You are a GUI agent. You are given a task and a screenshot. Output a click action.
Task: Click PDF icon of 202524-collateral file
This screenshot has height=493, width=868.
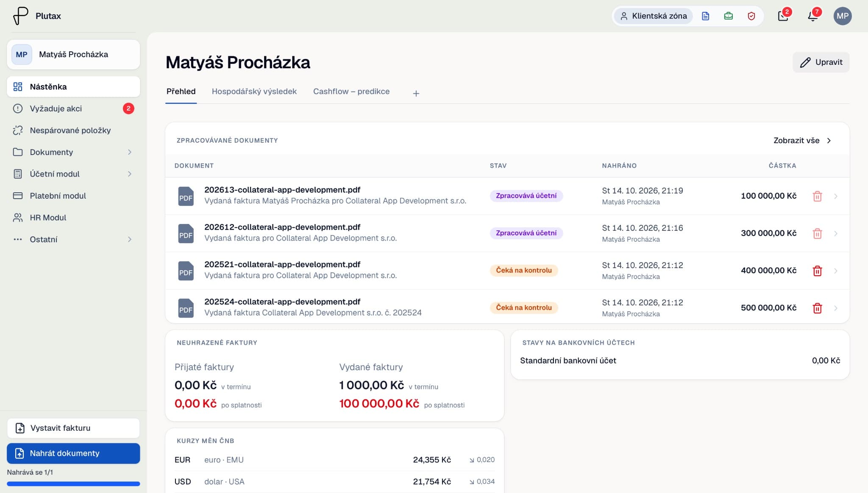point(186,308)
